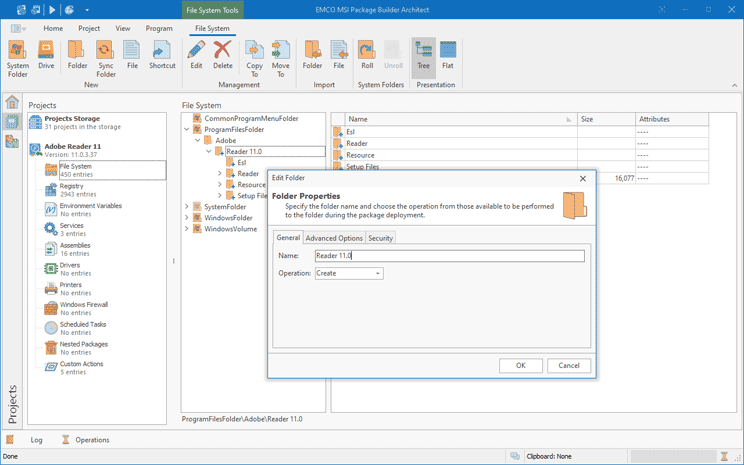Select the General tab in dialog
This screenshot has height=465, width=744.
[x=288, y=237]
